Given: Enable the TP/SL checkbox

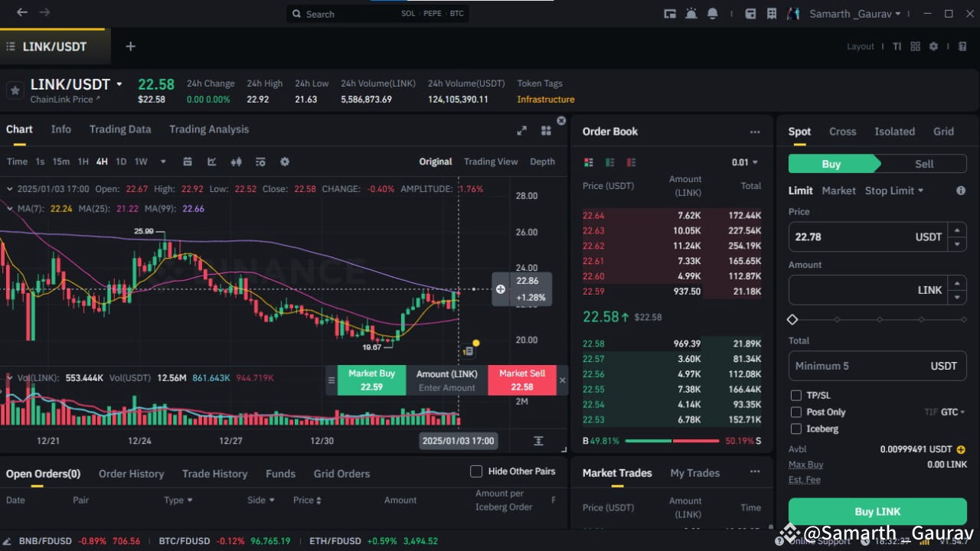Looking at the screenshot, I should click(x=796, y=396).
